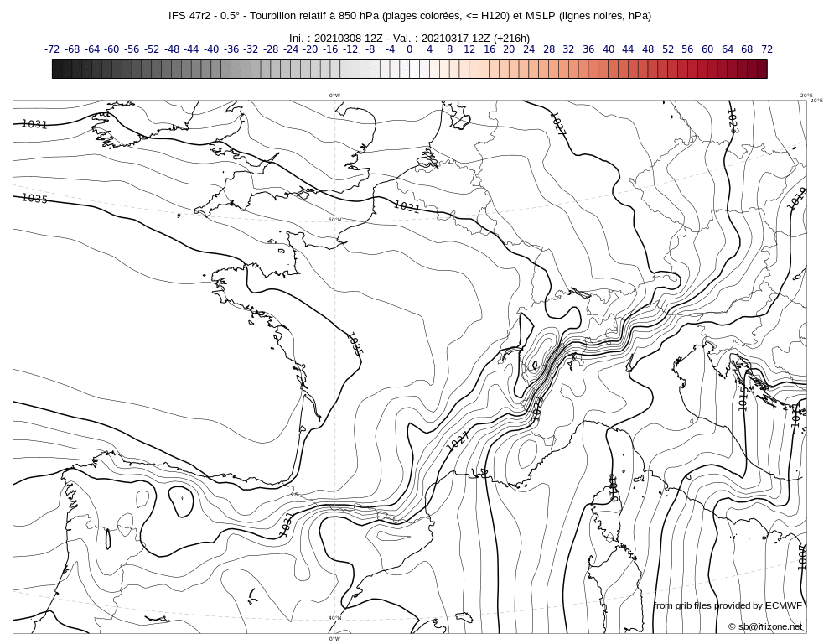Click the positive 20 colorbar label

(x=509, y=49)
